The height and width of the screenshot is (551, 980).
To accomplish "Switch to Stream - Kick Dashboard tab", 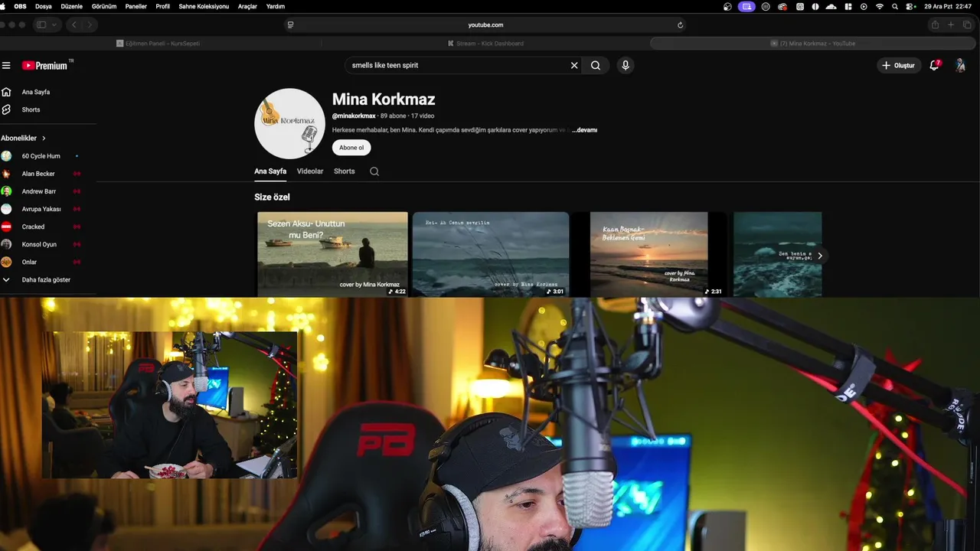I will 485,44.
